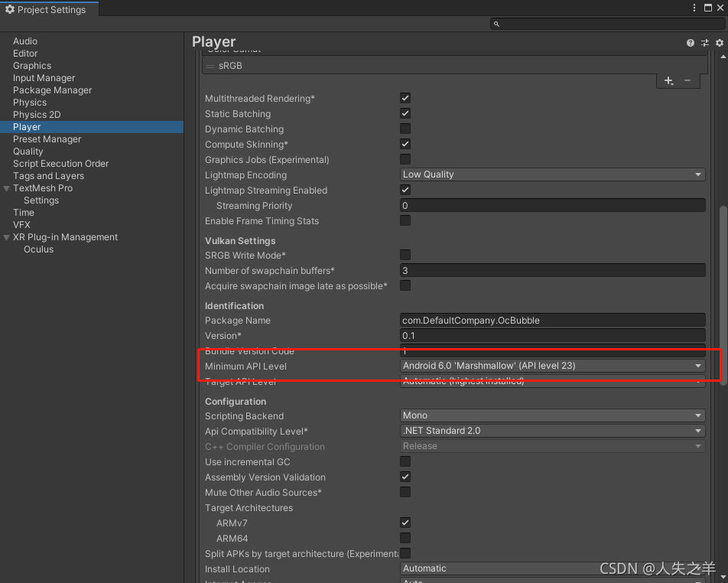This screenshot has width=728, height=583.
Task: Click the vertical scrollbar thumb in Player panel
Action: coord(723,294)
